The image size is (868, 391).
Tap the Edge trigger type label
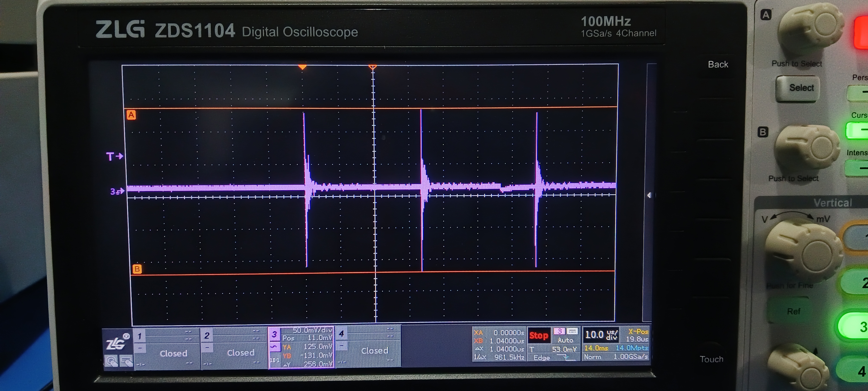[542, 358]
